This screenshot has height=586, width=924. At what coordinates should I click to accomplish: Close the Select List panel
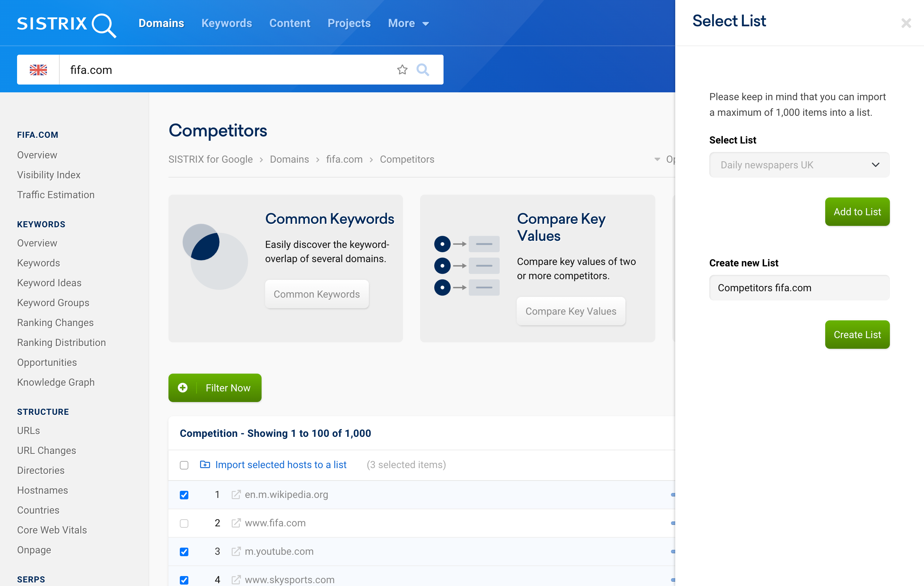coord(906,23)
